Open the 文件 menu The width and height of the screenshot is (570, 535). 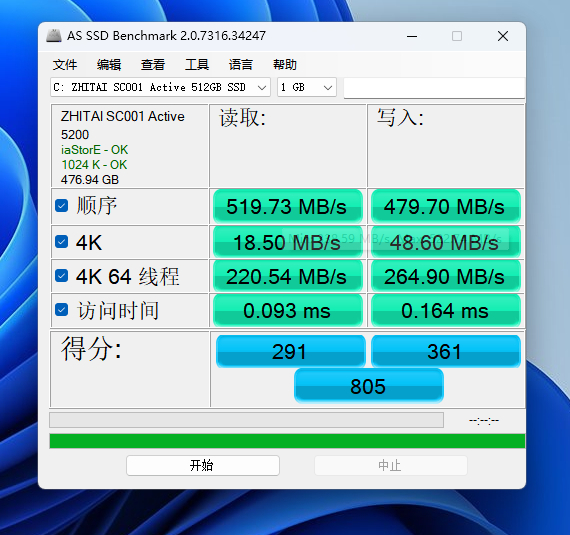click(65, 65)
